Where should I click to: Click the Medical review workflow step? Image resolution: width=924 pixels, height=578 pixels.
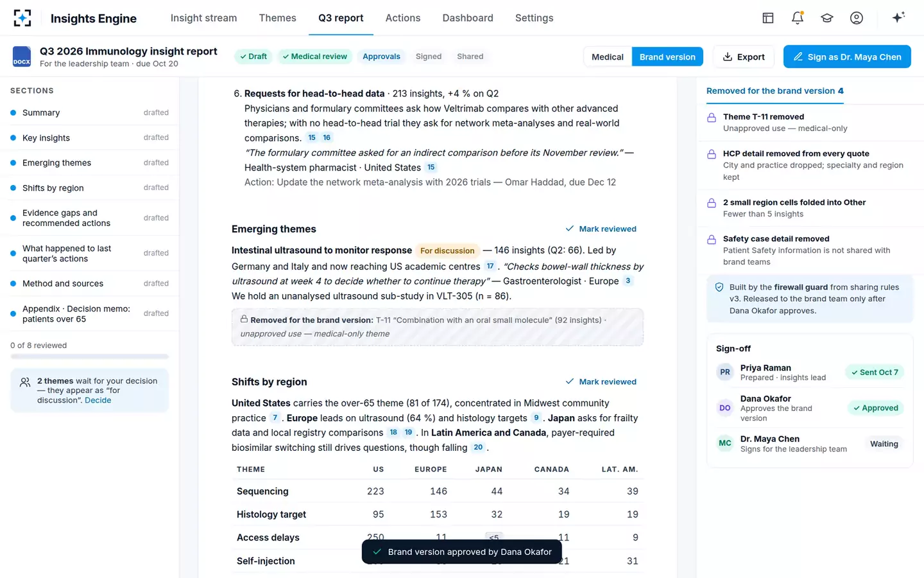pos(314,57)
